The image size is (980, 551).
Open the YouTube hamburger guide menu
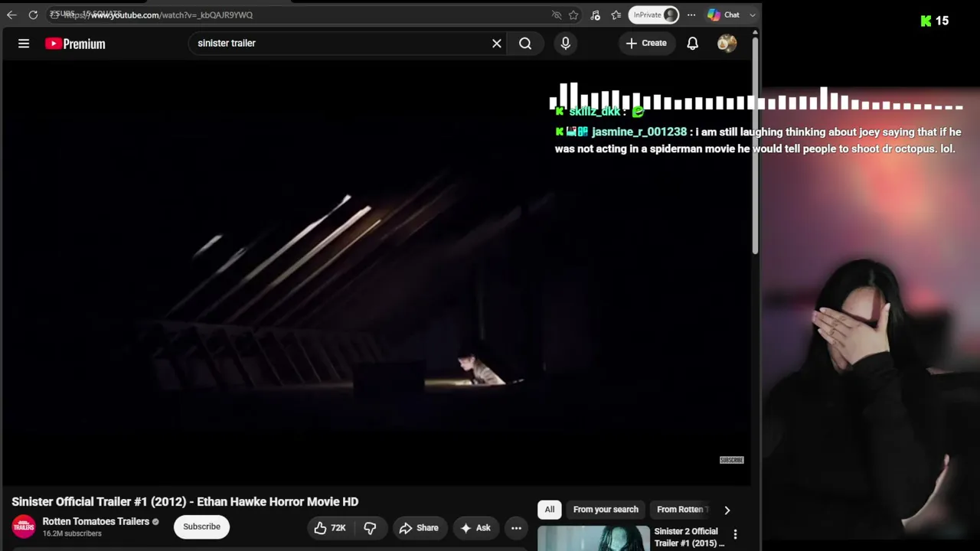click(x=24, y=44)
